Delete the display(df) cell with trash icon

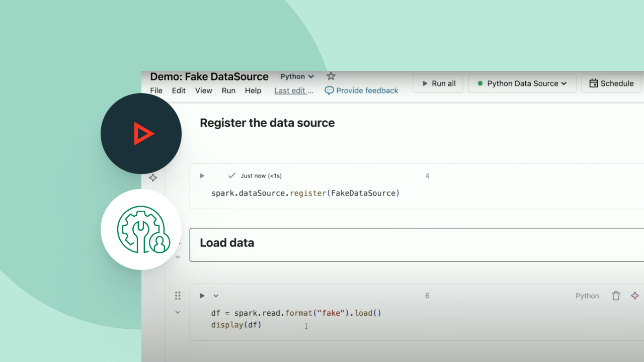tap(616, 296)
